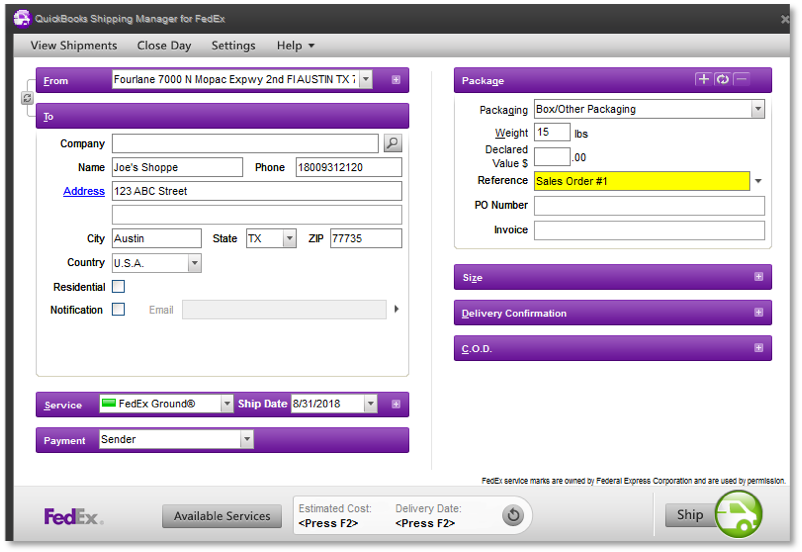Remove package with minus icon
Screen dimensions: 802x552
(742, 79)
